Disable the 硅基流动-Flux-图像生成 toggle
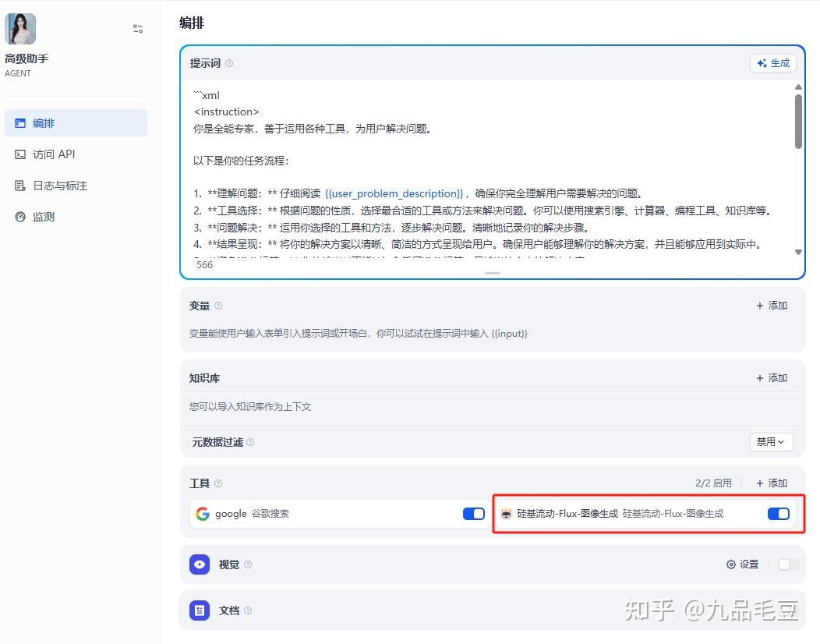Image resolution: width=820 pixels, height=644 pixels. tap(778, 513)
